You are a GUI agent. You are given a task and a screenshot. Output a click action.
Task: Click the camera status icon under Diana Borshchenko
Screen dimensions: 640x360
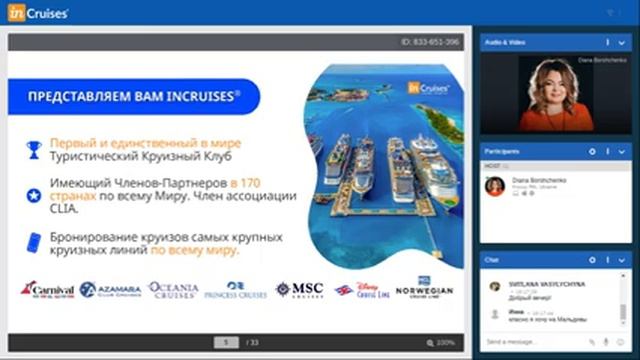coord(532,193)
